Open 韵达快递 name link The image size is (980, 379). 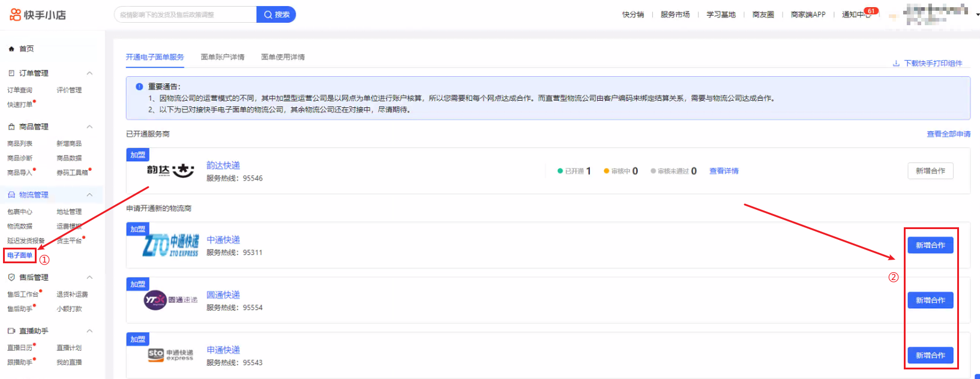(223, 166)
